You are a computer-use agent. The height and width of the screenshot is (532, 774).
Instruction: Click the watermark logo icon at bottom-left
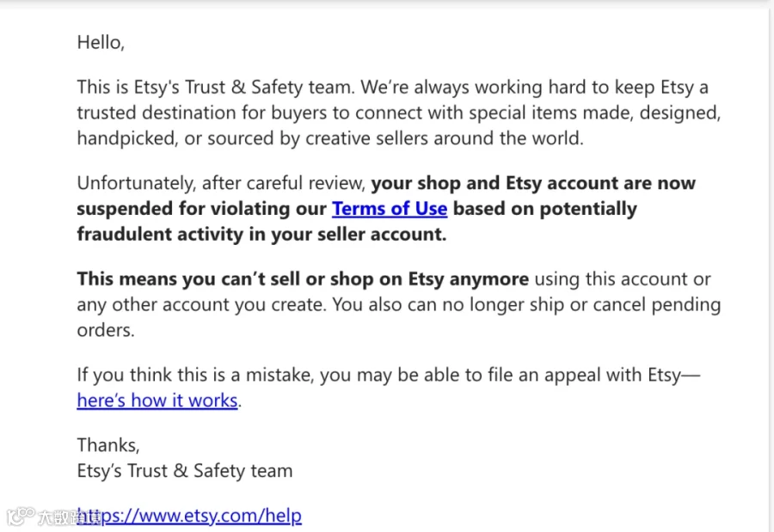[21, 516]
